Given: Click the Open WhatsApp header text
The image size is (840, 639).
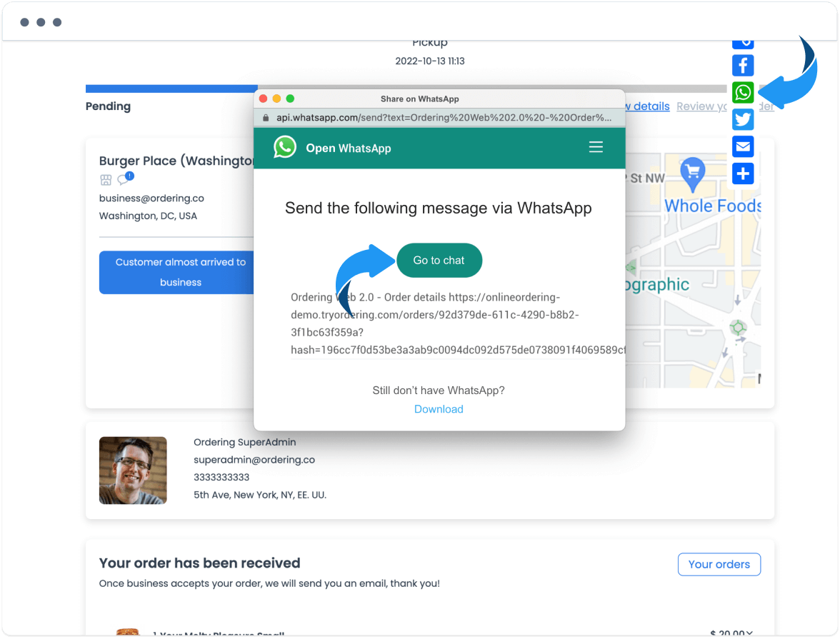Looking at the screenshot, I should click(349, 149).
